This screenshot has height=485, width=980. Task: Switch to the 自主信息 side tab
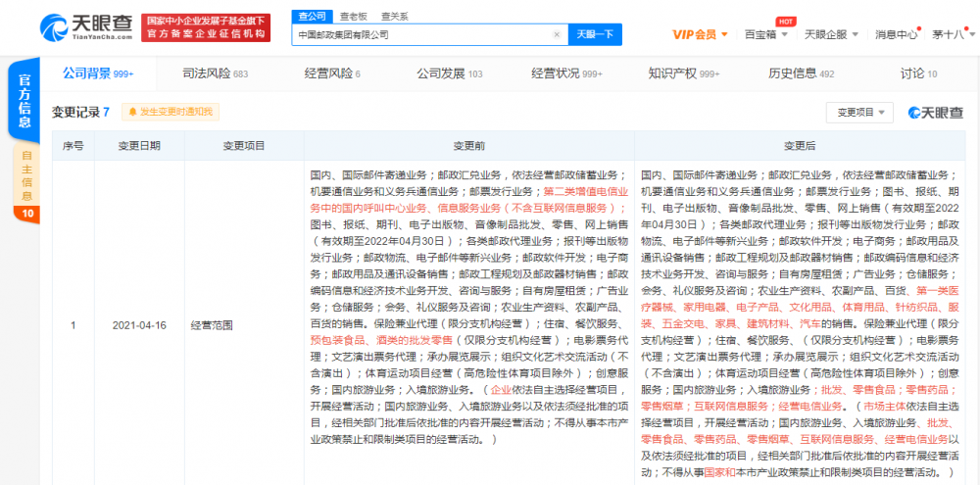pos(26,176)
